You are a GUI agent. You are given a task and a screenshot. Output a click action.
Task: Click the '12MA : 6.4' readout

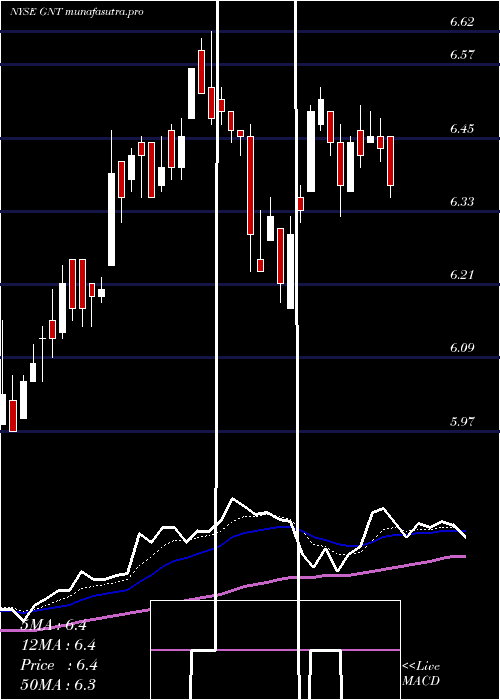point(58,645)
